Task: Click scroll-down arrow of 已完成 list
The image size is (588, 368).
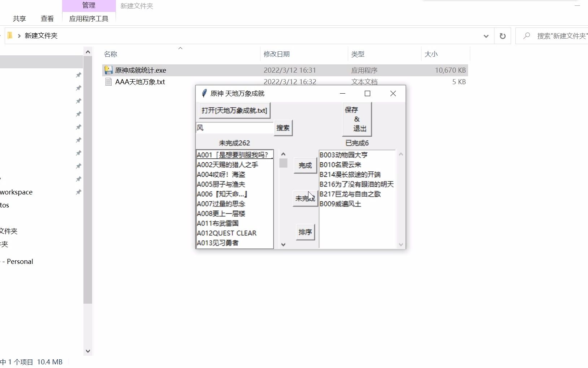Action: tap(401, 245)
